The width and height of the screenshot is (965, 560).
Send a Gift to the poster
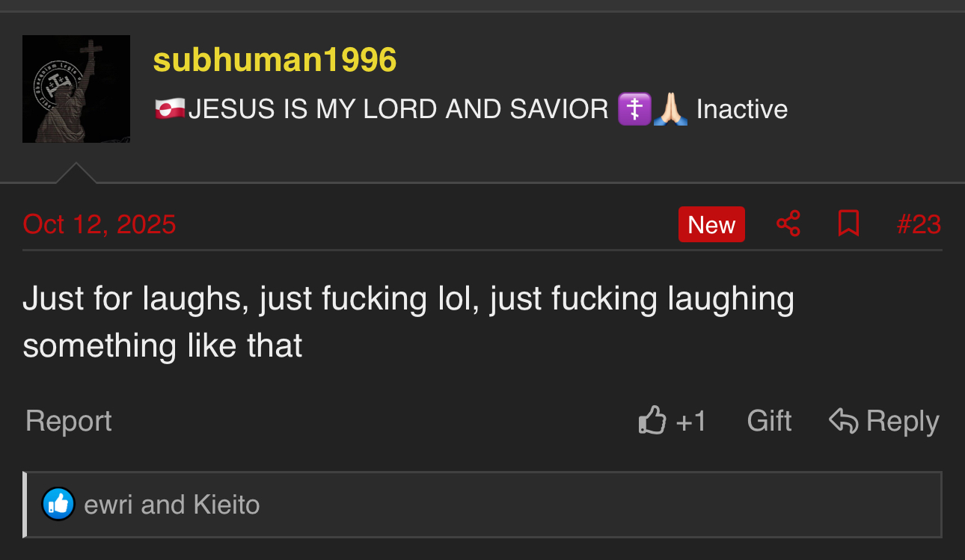click(x=769, y=421)
